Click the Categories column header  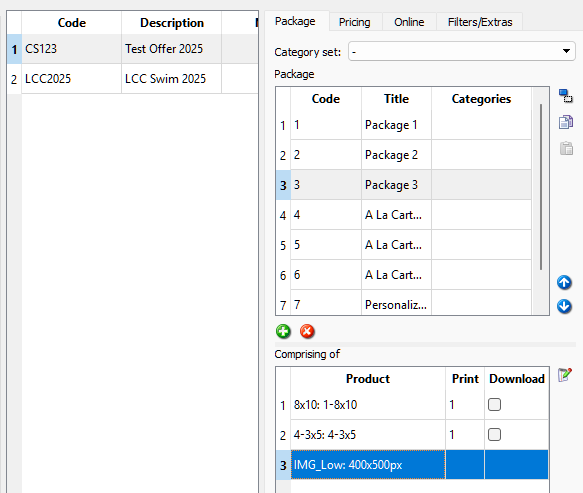point(481,99)
